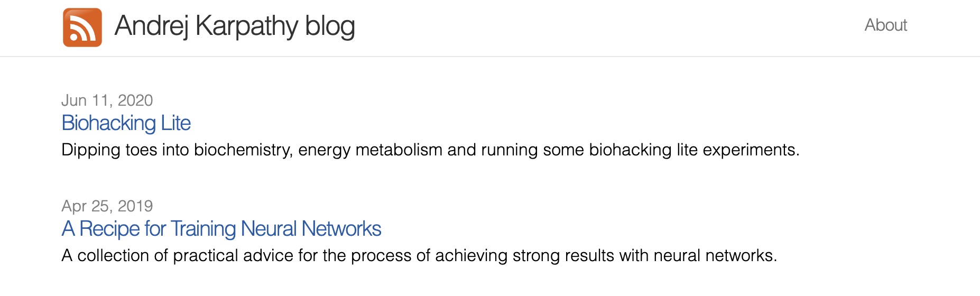
Task: Click the orange RSS feed icon
Action: tap(82, 27)
